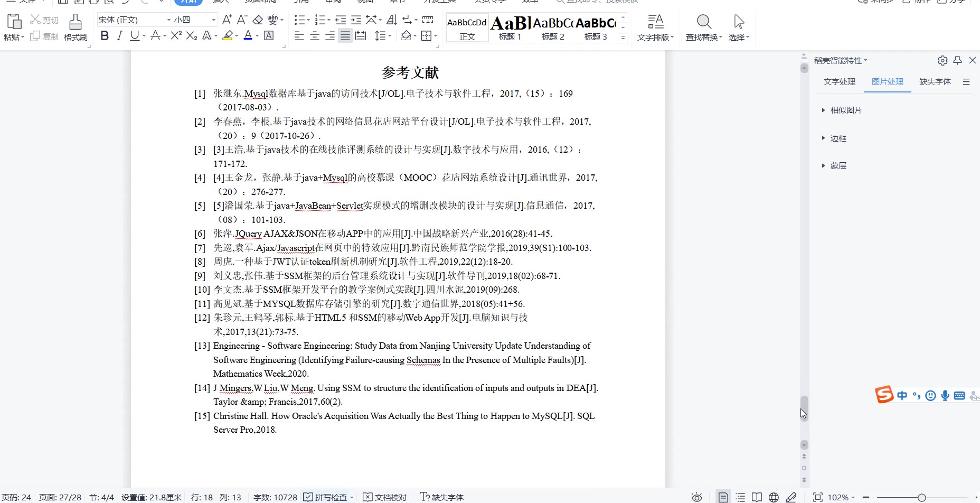Viewport: 980px width, 503px height.
Task: Click the phonetic guide (wén) icon
Action: click(x=272, y=20)
